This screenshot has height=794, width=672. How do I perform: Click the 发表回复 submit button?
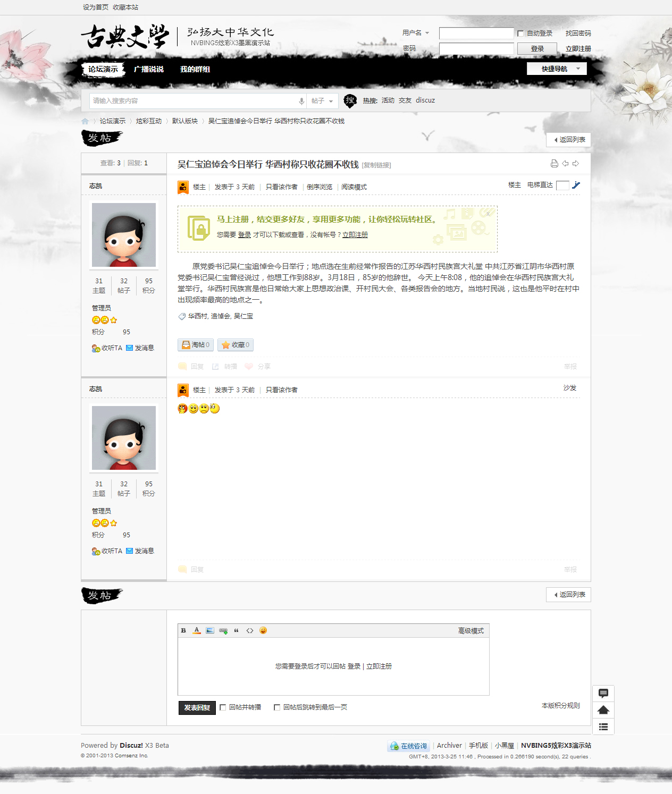tap(197, 708)
